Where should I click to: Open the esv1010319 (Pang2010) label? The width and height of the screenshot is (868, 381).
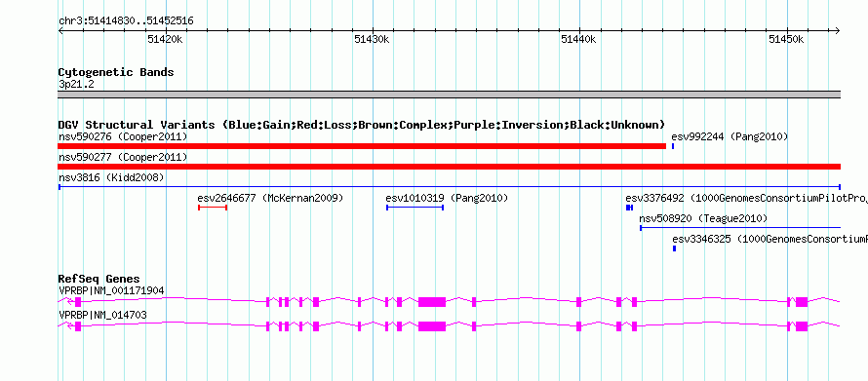click(x=447, y=198)
